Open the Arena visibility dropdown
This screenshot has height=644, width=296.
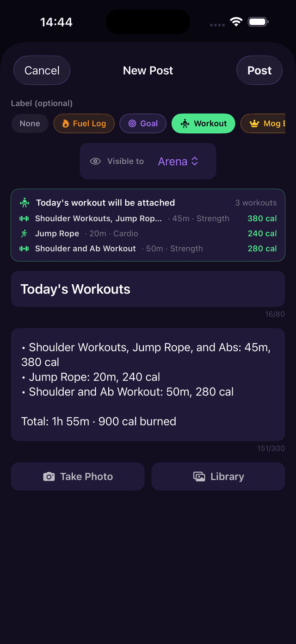point(179,161)
